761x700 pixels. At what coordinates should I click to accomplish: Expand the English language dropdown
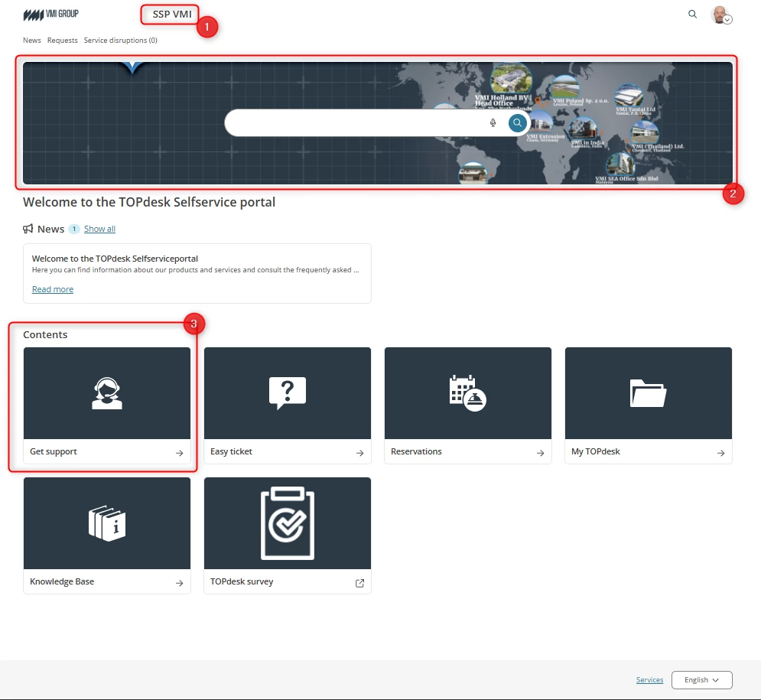702,680
